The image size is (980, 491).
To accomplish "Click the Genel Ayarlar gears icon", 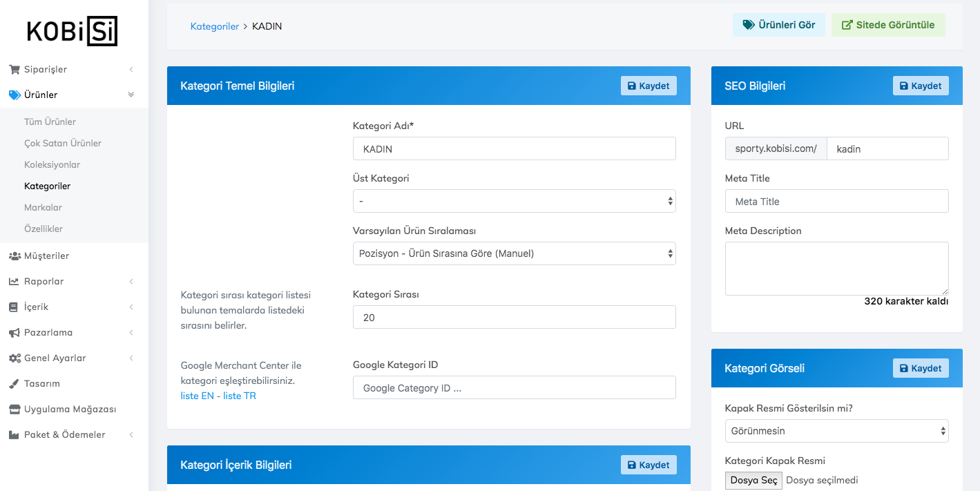I will (x=14, y=358).
